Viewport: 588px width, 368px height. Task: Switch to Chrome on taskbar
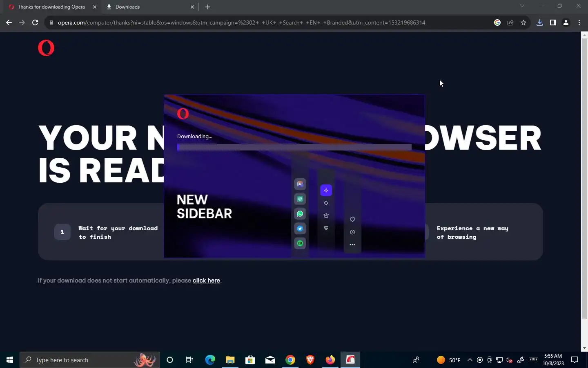[290, 360]
